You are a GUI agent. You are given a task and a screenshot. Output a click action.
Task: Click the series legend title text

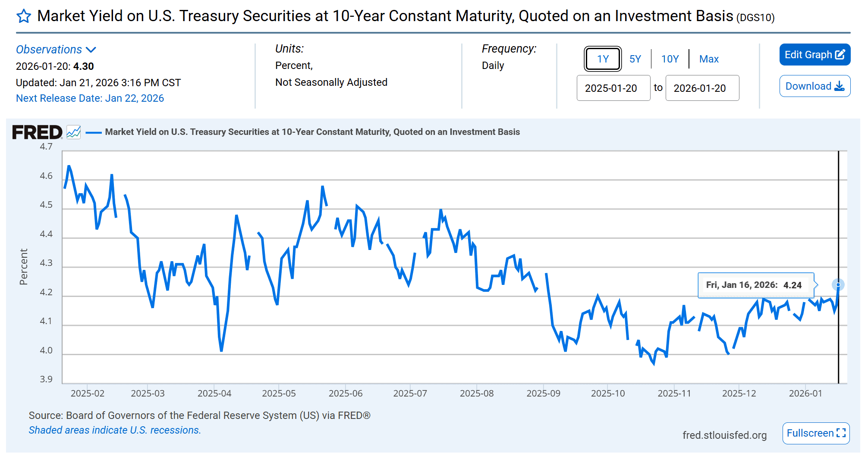pyautogui.click(x=312, y=132)
